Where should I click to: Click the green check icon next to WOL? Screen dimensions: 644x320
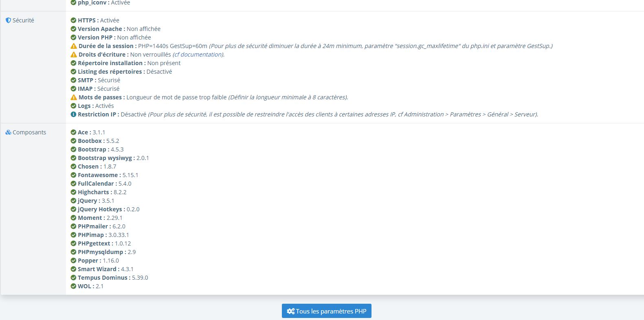(73, 286)
